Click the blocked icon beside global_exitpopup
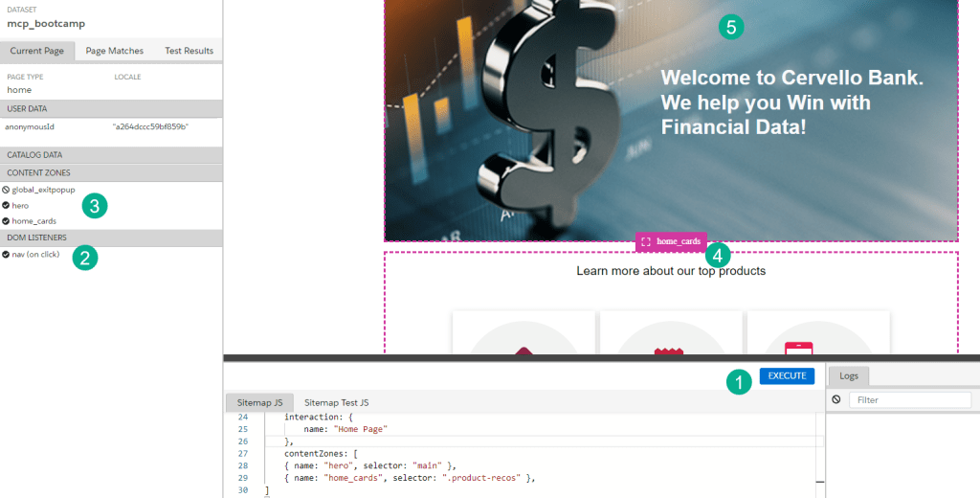Image resolution: width=980 pixels, height=498 pixels. [x=6, y=190]
